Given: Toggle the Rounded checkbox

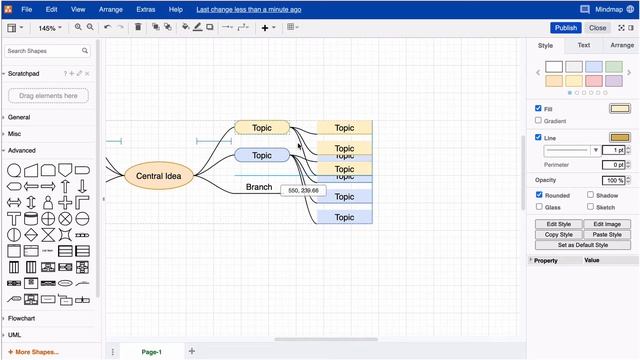Looking at the screenshot, I should (539, 195).
